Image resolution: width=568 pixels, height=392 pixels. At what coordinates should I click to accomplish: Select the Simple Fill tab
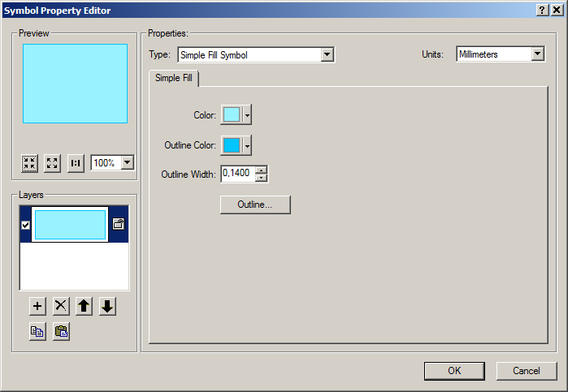(174, 78)
